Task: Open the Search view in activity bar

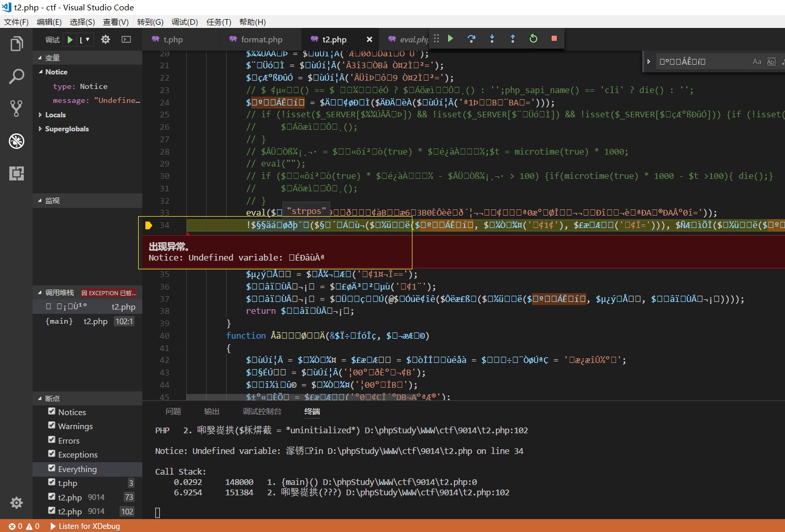Action: click(17, 77)
